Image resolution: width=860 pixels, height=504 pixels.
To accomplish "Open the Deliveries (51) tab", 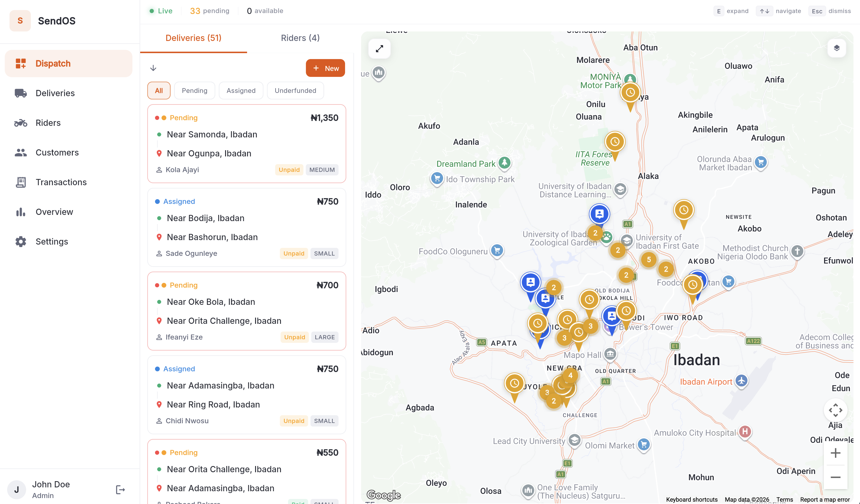I will pos(193,37).
